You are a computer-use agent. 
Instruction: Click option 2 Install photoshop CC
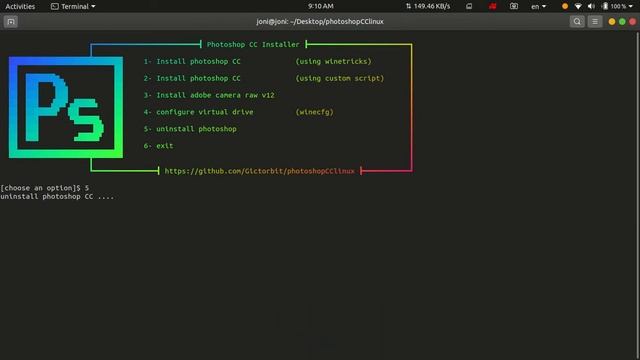(192, 78)
